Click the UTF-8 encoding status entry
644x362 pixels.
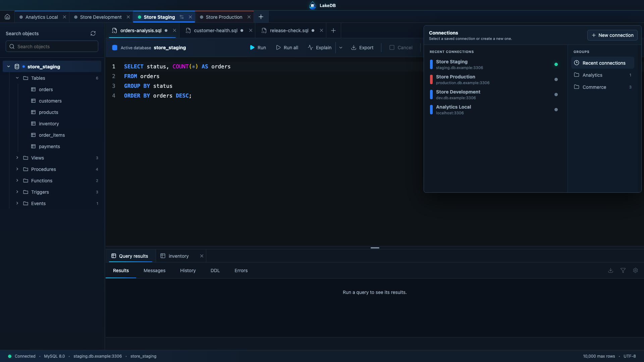(x=630, y=356)
